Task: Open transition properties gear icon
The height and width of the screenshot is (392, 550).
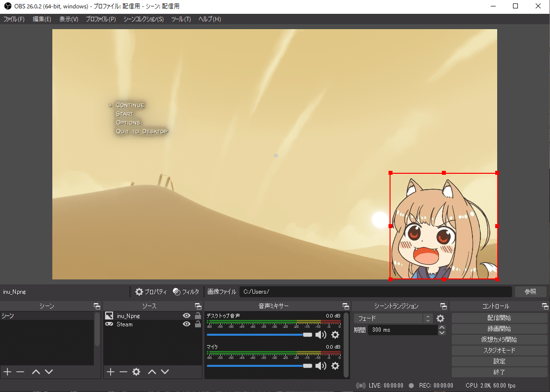Action: [440, 318]
